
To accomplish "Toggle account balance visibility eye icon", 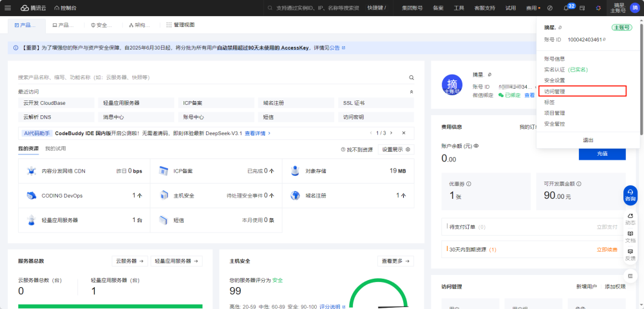I will pos(477,145).
